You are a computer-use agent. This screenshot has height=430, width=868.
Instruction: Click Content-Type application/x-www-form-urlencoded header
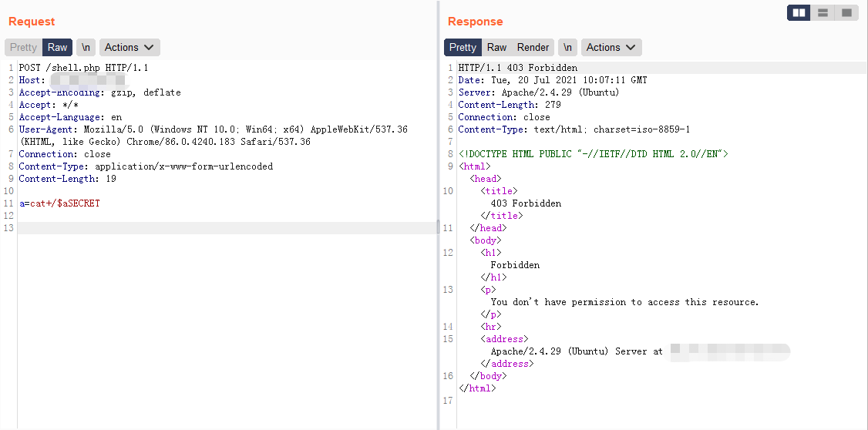(146, 166)
